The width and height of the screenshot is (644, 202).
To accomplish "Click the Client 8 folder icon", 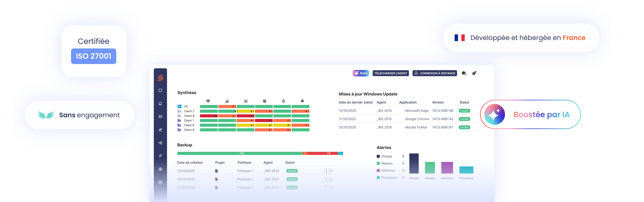I will 179,116.
